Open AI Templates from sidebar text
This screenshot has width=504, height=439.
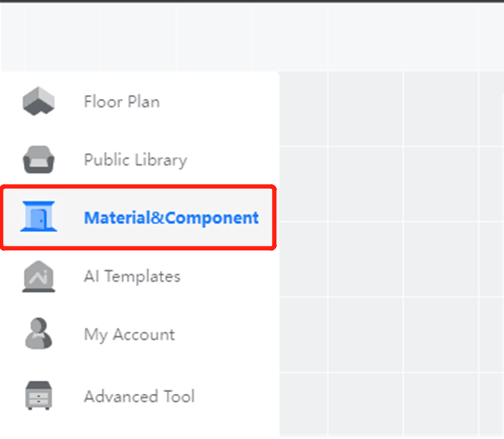tap(132, 277)
